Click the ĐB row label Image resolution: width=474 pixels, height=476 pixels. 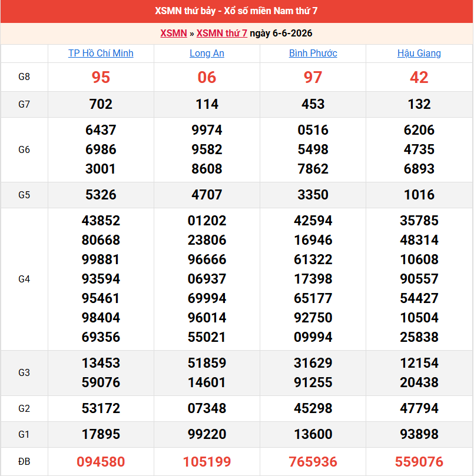pos(24,462)
